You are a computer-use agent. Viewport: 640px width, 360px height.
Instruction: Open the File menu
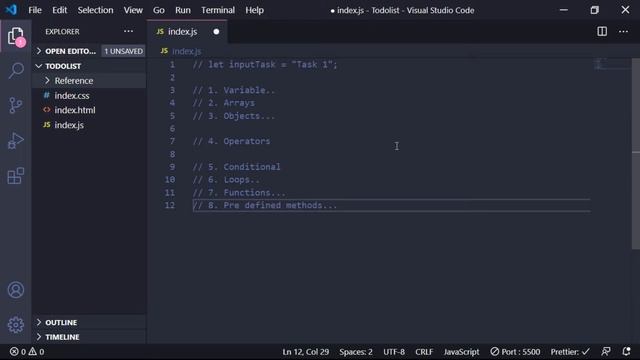35,10
